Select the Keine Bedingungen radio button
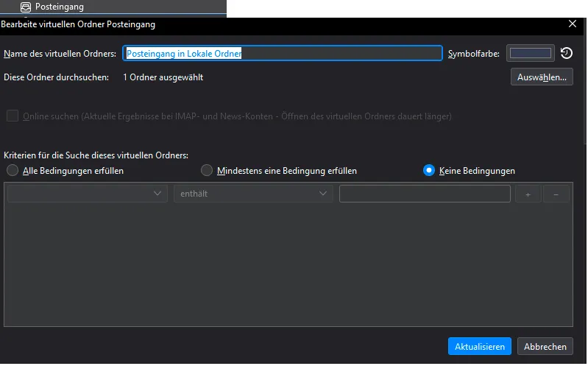The image size is (588, 366). (x=428, y=170)
